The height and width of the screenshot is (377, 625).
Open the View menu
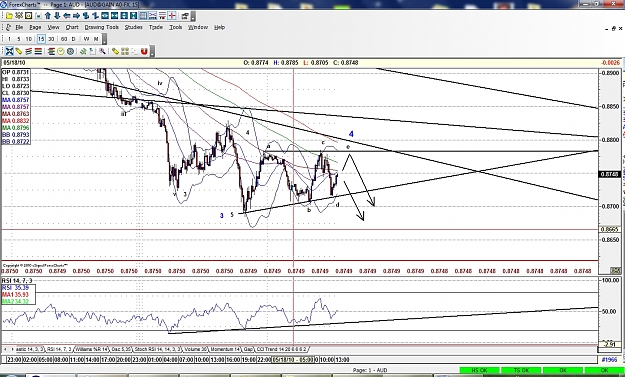click(x=53, y=27)
